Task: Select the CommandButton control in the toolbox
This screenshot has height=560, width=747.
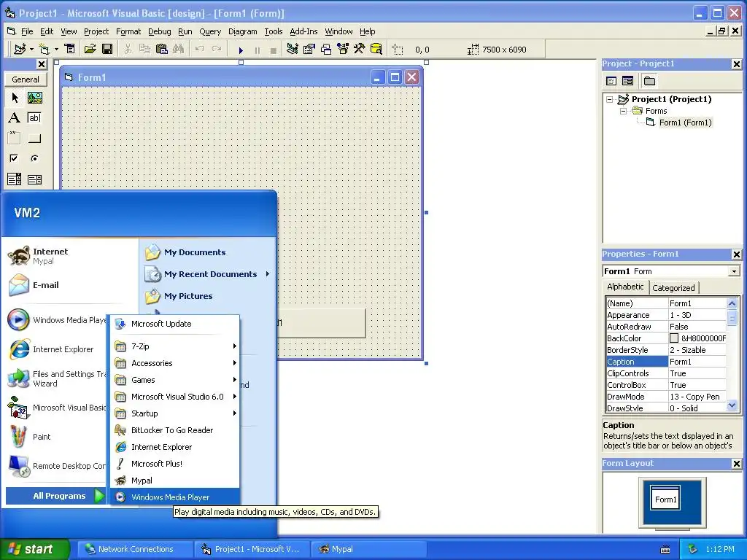Action: (x=34, y=139)
